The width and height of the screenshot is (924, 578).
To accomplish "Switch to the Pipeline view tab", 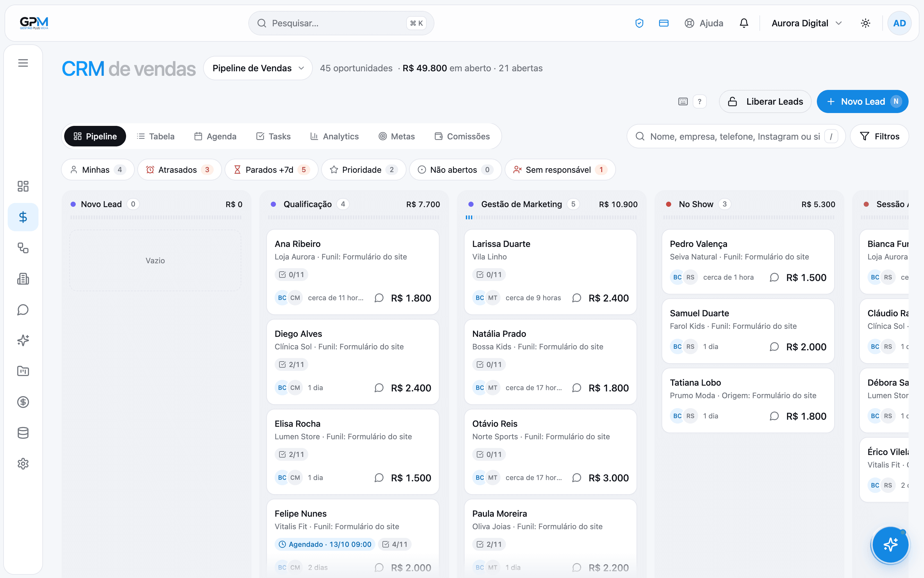I will click(95, 136).
